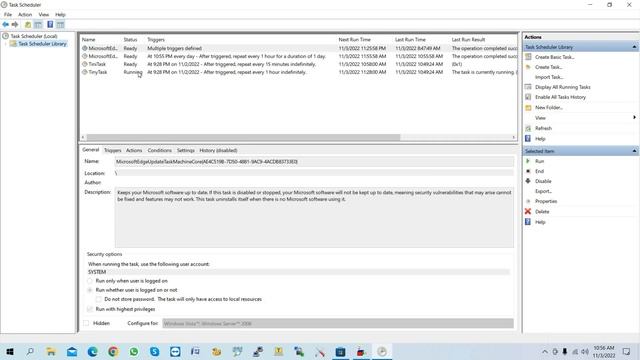Click the task list horizontal scrollbar thumb
640x360 pixels.
point(243,137)
